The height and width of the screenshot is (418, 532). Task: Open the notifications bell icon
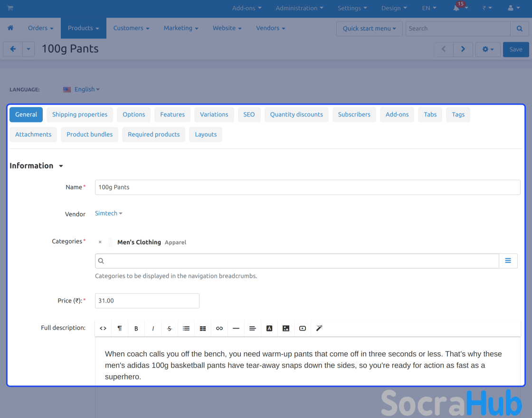(x=456, y=8)
